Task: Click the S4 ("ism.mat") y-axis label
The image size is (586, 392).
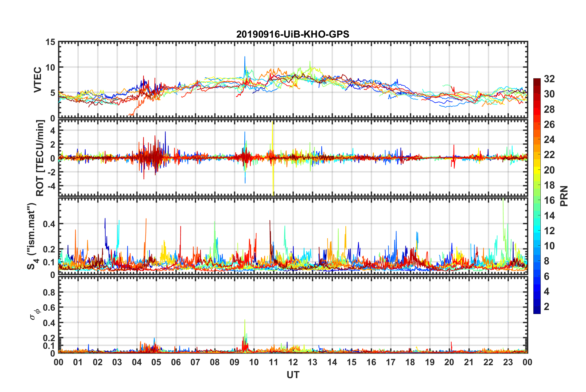Action: point(33,236)
